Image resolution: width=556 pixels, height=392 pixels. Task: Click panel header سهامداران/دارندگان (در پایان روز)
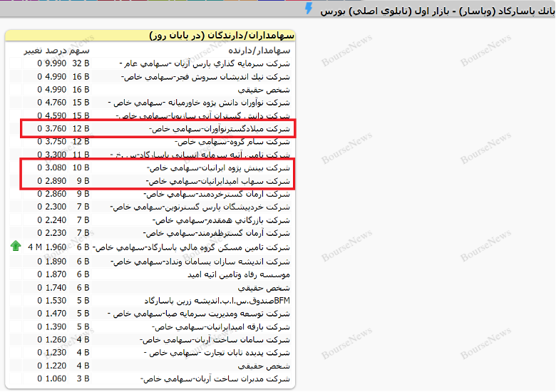click(222, 36)
